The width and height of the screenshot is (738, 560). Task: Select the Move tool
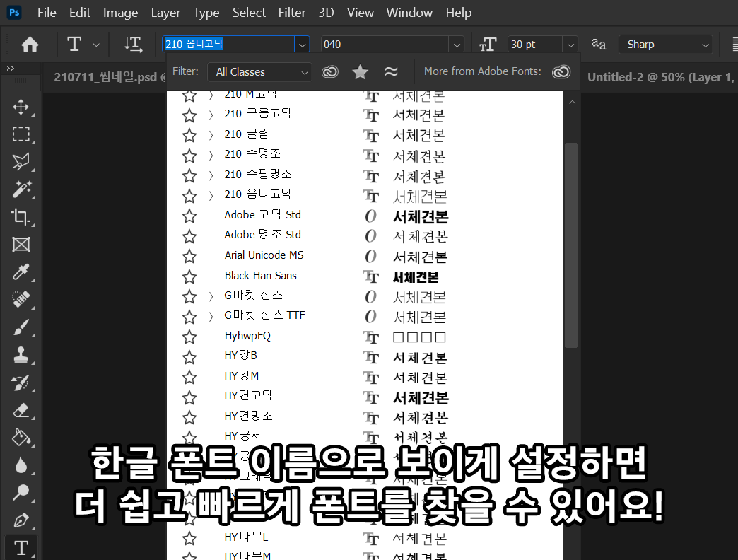pyautogui.click(x=21, y=107)
